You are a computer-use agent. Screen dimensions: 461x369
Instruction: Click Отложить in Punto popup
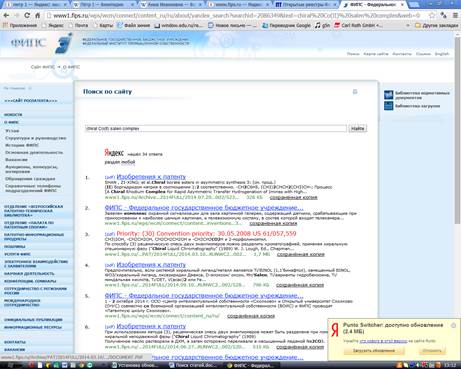(432, 351)
